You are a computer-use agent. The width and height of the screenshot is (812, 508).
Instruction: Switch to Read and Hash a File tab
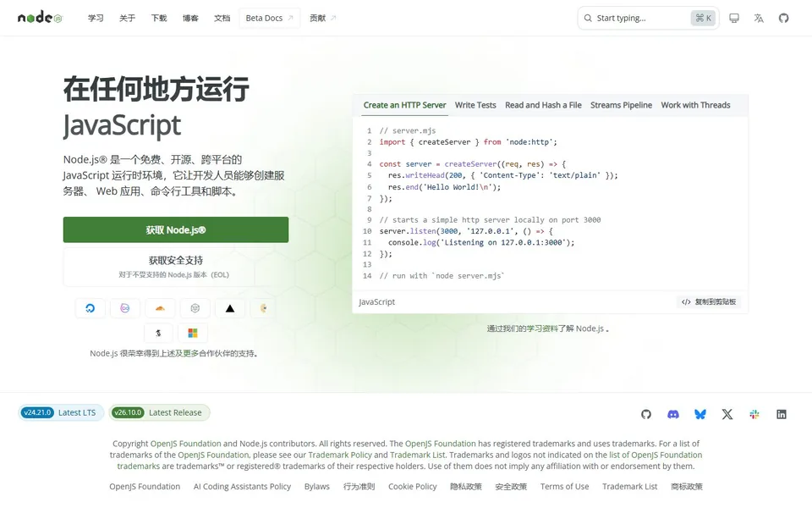pos(543,105)
